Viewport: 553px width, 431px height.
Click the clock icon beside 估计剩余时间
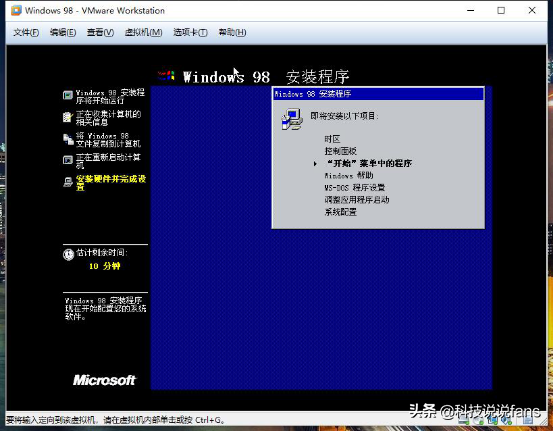[x=68, y=254]
